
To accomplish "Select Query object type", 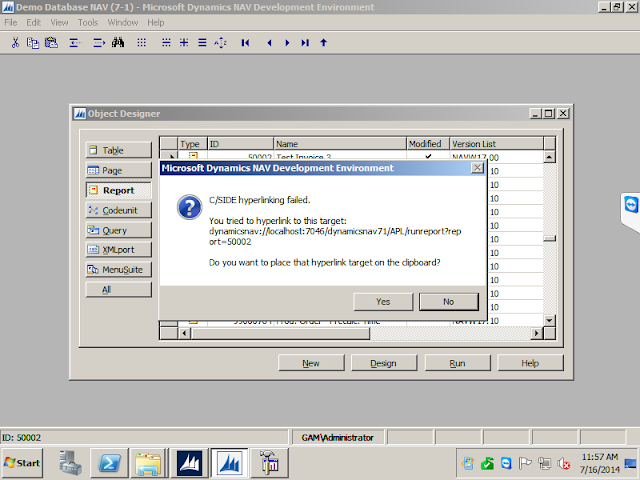I will point(118,230).
